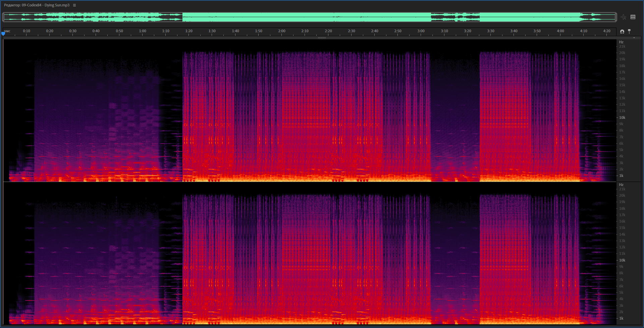Click the 1k label on lower channel frequency scale
This screenshot has height=328, width=644.
tap(621, 318)
